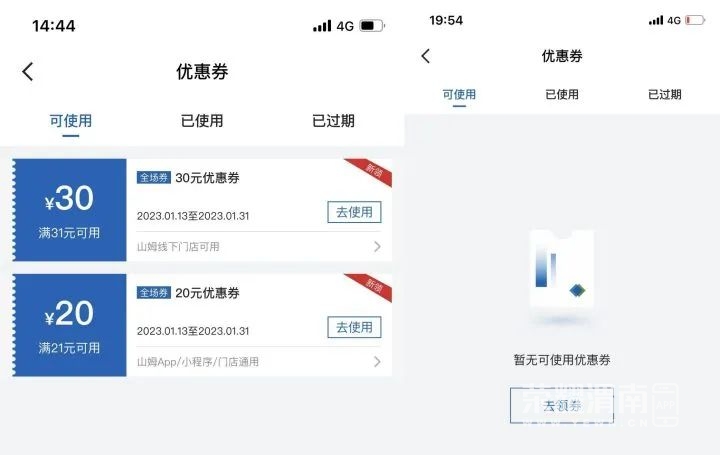Image resolution: width=720 pixels, height=455 pixels.
Task: Switch to 已过期 tab on right screen
Action: coord(664,95)
